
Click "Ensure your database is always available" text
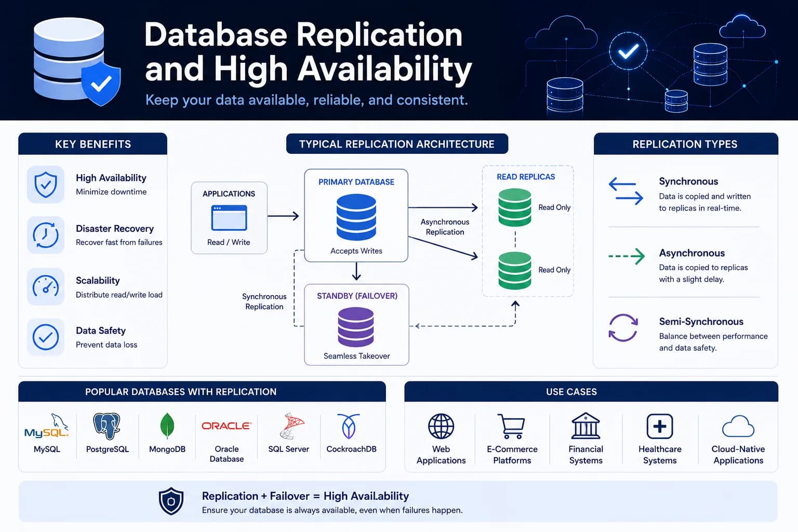(332, 510)
